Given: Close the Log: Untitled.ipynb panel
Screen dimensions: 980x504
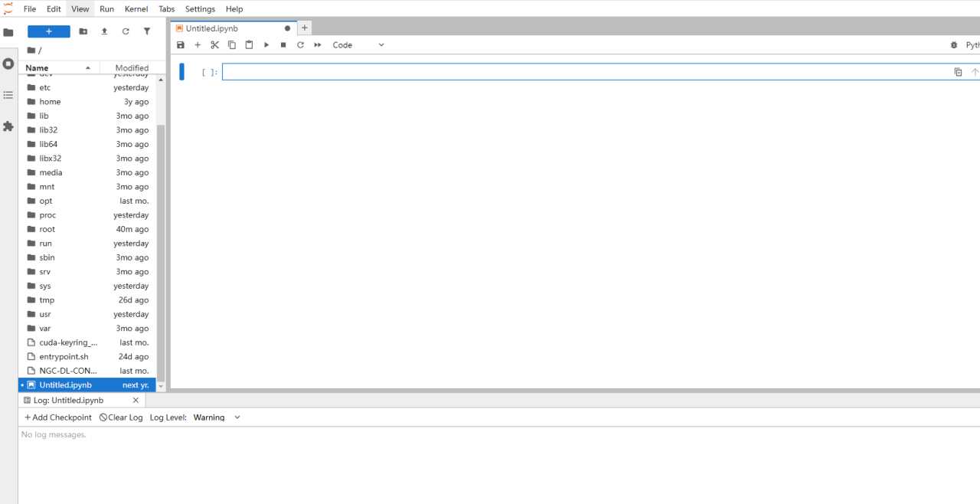Looking at the screenshot, I should tap(136, 400).
